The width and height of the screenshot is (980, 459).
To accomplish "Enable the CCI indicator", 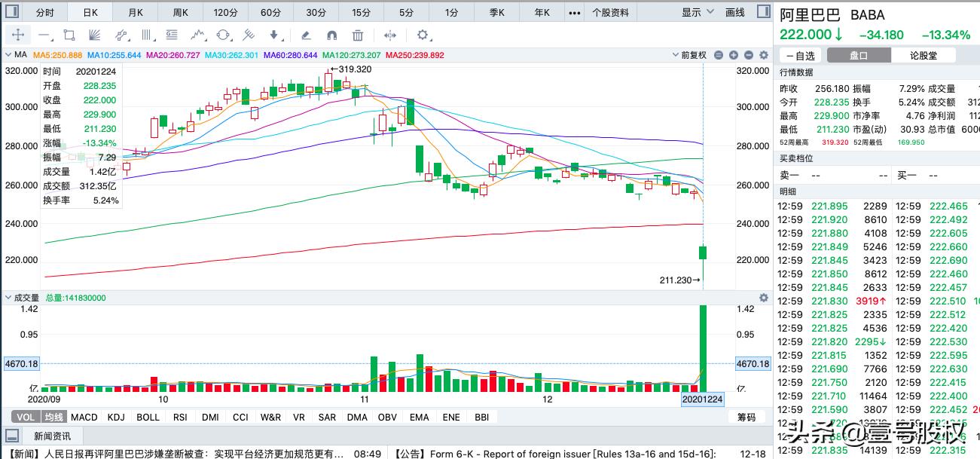I will (x=240, y=417).
